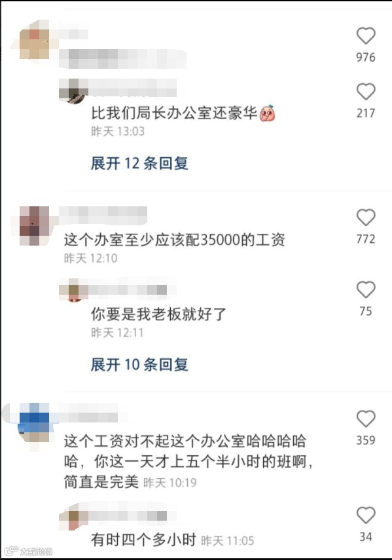This screenshot has width=392, height=560.
Task: Open avatar of 35000 salary commenter
Action: coord(34,226)
